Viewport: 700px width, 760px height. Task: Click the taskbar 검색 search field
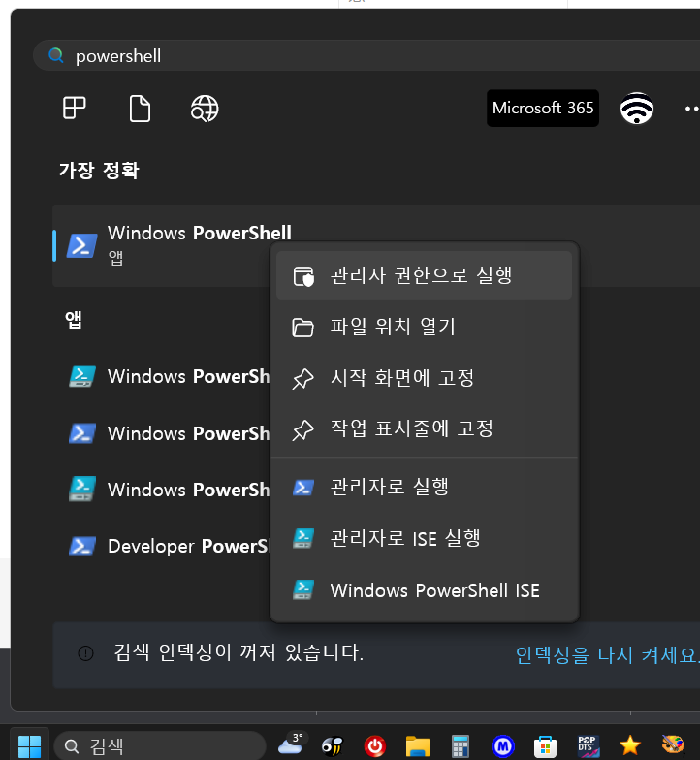(x=160, y=746)
